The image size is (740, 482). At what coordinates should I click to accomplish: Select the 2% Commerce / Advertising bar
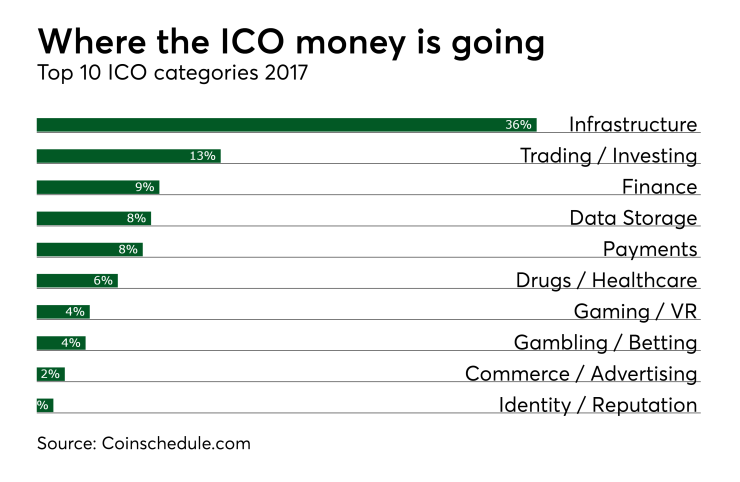coord(51,374)
